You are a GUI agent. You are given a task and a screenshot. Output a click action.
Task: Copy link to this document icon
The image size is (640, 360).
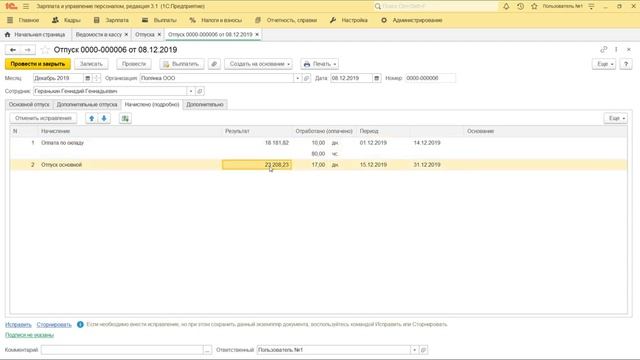click(x=603, y=49)
